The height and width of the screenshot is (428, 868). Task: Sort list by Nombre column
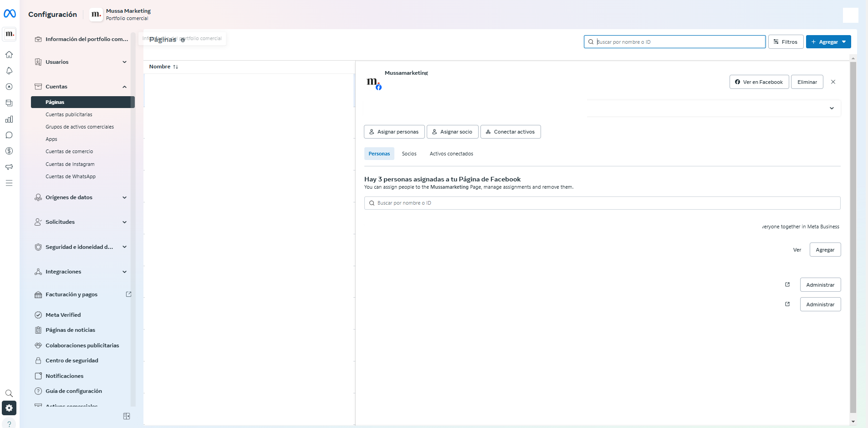pos(163,67)
